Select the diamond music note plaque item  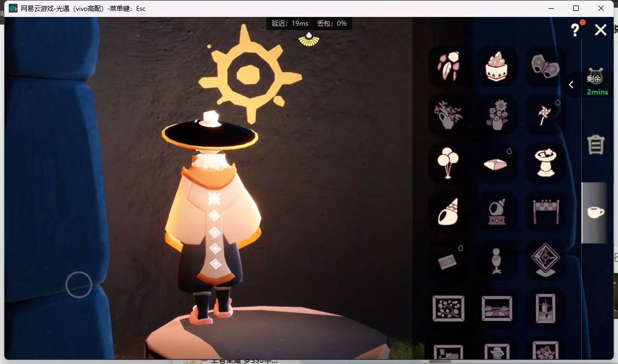tap(545, 260)
